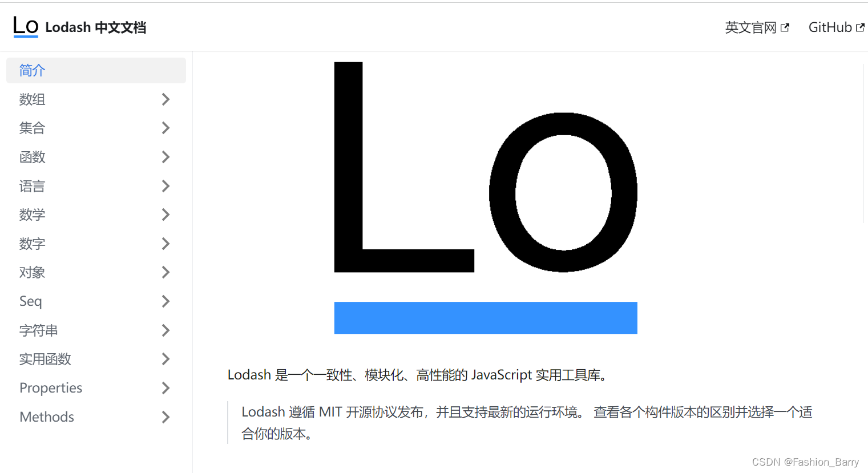
Task: Open the Properties sidebar section
Action: [x=96, y=388]
